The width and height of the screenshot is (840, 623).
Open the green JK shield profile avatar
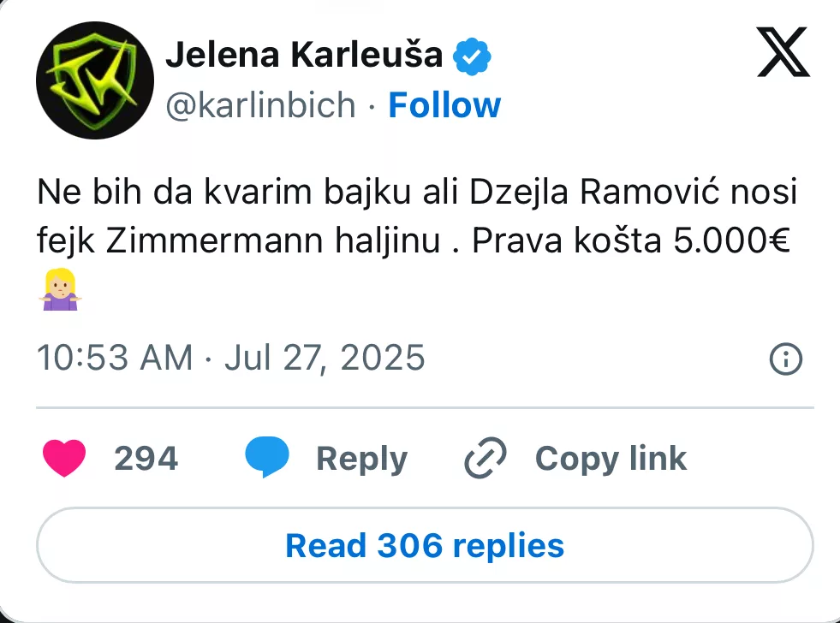(95, 80)
